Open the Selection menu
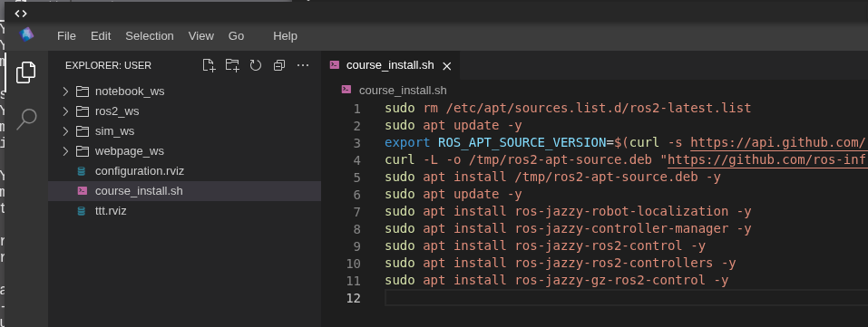This screenshot has width=868, height=327. click(x=150, y=36)
